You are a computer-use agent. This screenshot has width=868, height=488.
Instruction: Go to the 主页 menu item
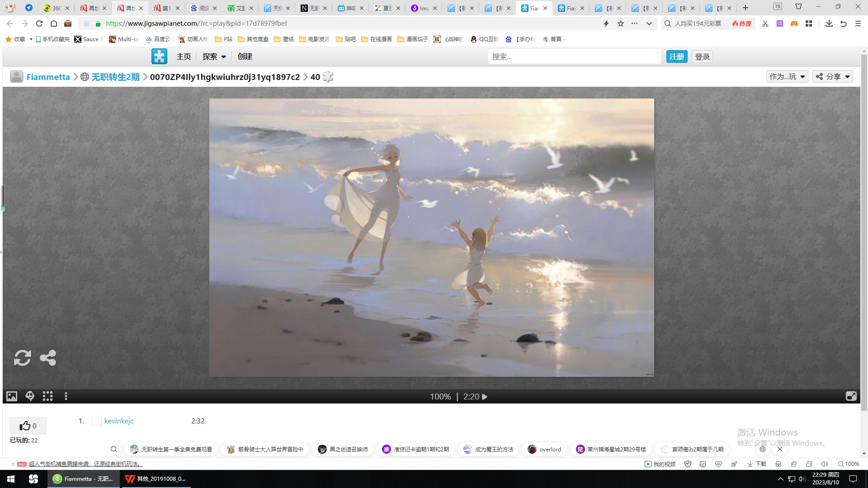(184, 56)
